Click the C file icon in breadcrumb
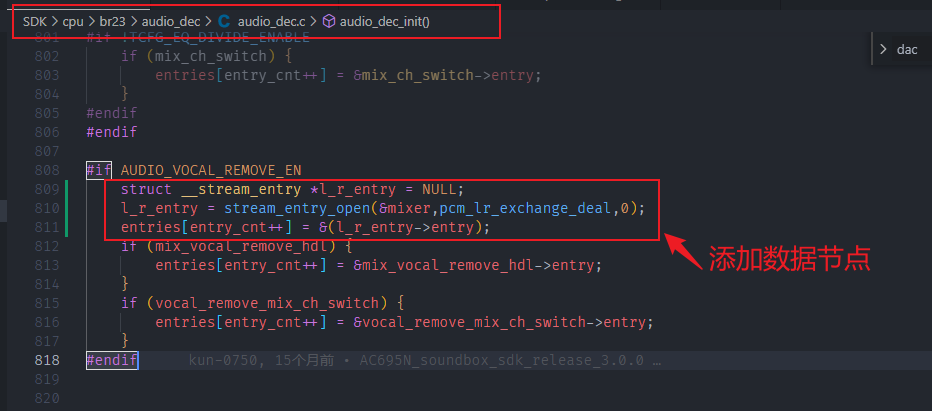Screen dimensions: 932x411 tap(223, 22)
